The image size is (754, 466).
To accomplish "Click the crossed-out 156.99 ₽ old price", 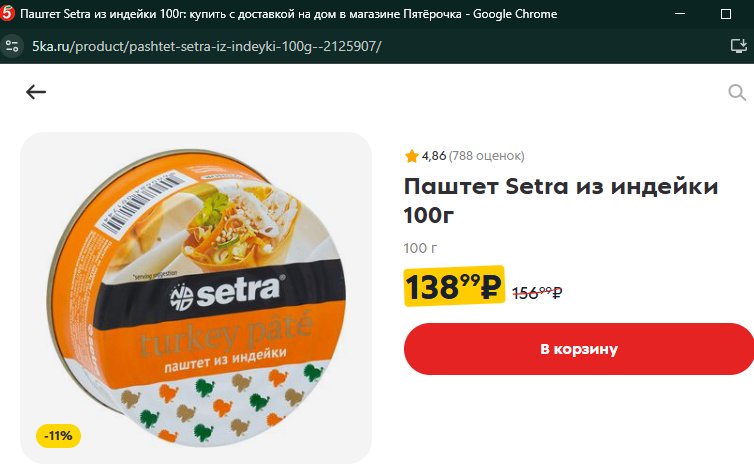I will [537, 292].
